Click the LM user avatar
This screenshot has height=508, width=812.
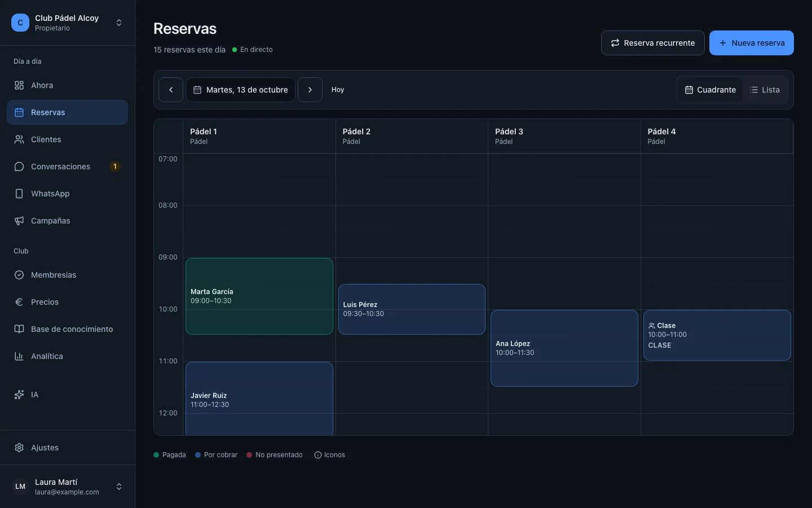[20, 487]
